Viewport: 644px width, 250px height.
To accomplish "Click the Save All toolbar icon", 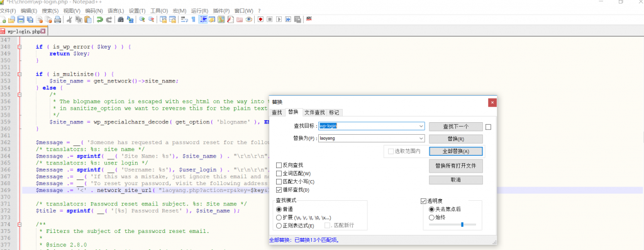I will [30, 20].
